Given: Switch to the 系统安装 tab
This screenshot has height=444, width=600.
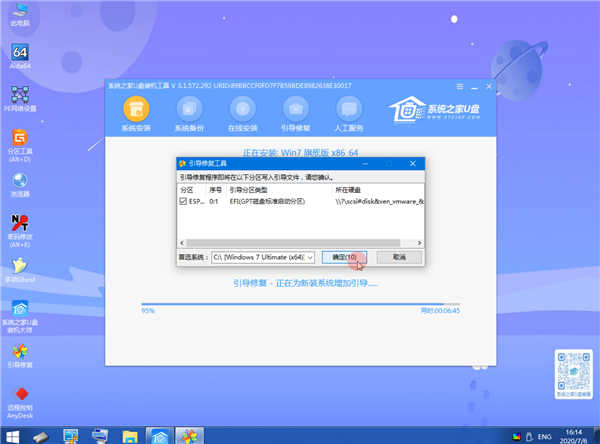Looking at the screenshot, I should [x=136, y=114].
